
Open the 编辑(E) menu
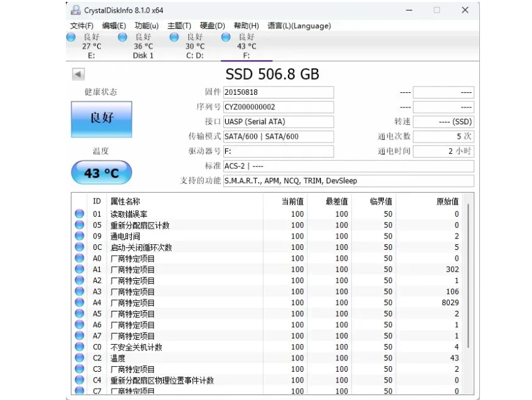coord(114,26)
